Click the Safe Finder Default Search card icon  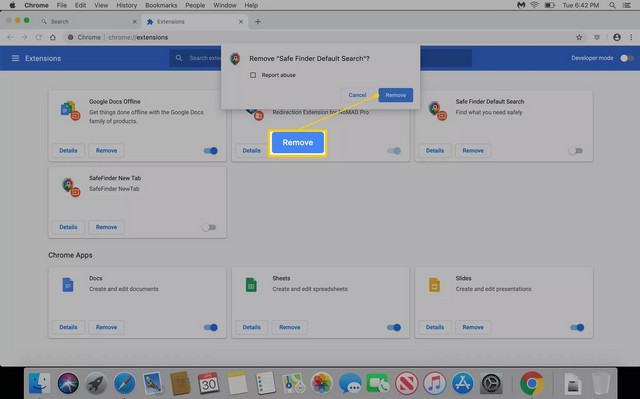[437, 111]
